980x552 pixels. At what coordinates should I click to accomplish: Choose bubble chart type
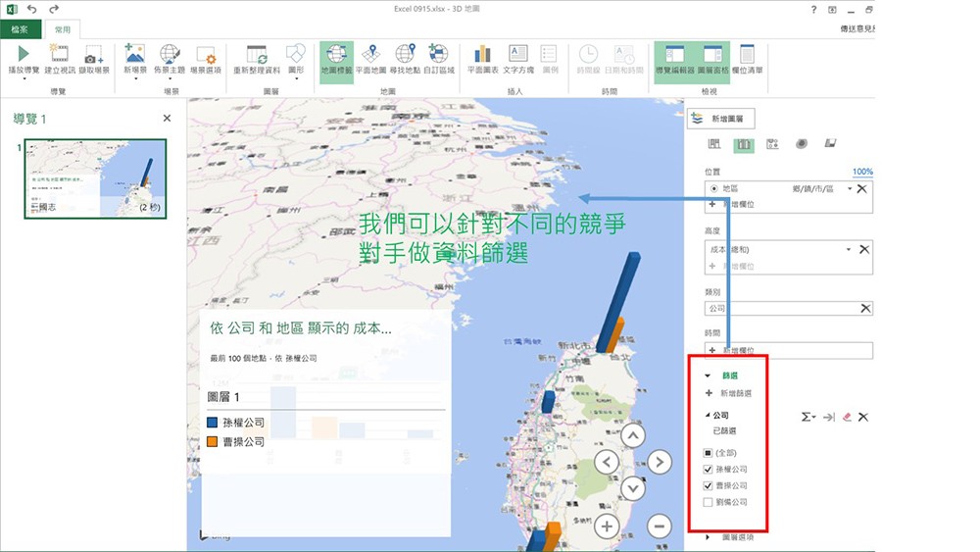[772, 144]
